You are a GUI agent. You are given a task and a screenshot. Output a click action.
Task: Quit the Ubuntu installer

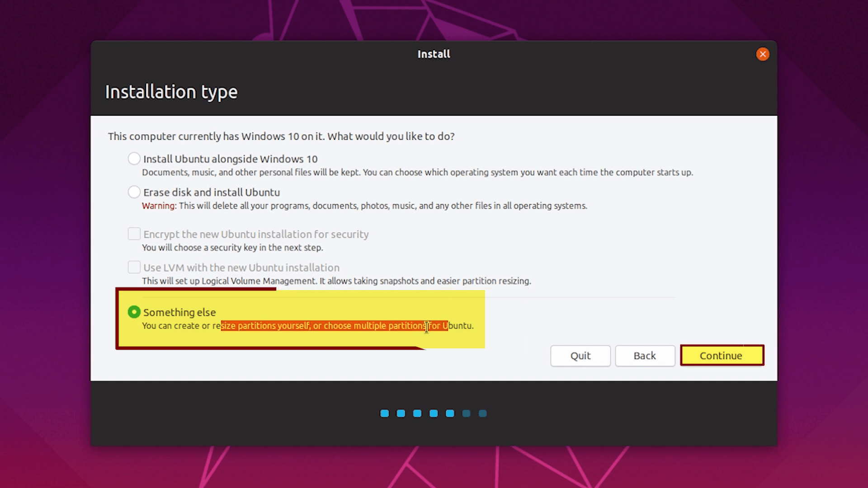tap(580, 356)
